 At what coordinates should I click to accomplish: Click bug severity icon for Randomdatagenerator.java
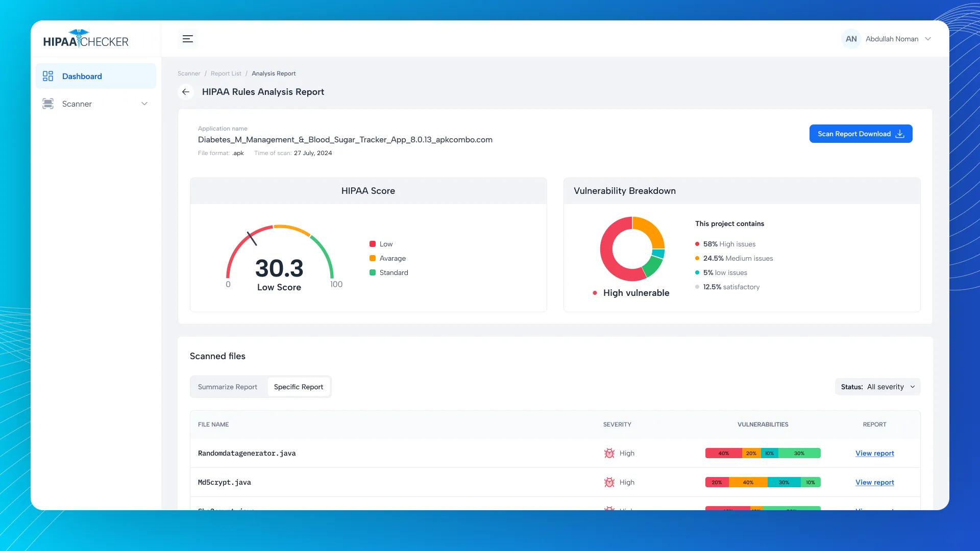609,453
